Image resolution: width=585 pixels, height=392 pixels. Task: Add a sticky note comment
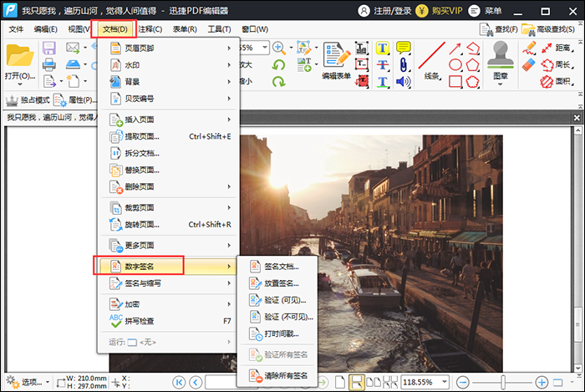click(x=404, y=48)
